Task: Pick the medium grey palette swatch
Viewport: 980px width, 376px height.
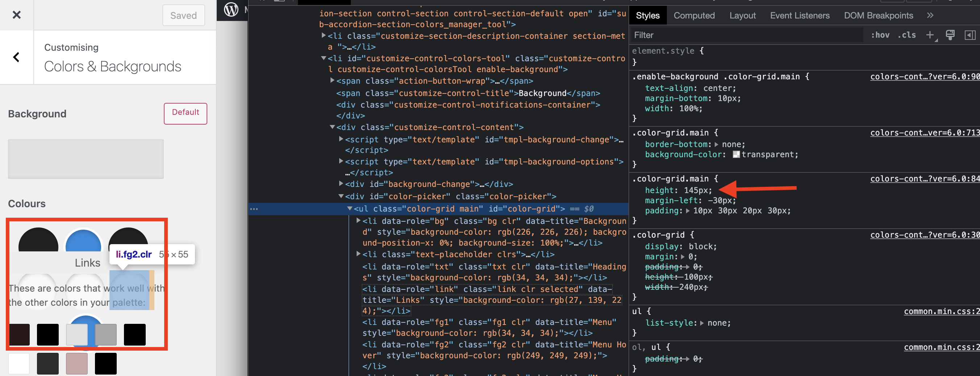Action: click(105, 335)
